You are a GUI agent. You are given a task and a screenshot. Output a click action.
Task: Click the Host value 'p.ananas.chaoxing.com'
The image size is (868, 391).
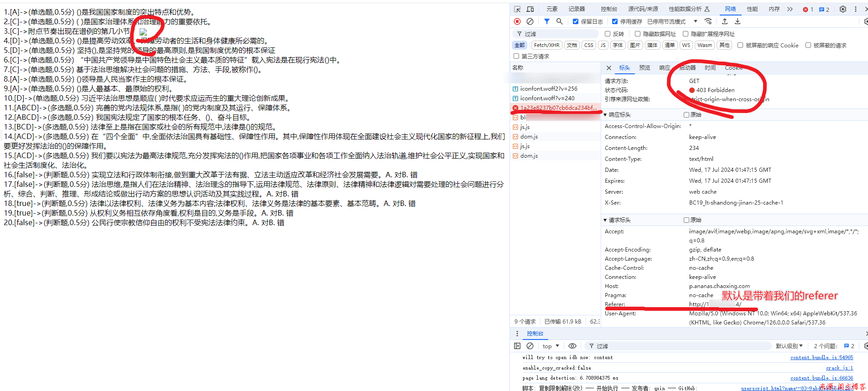click(719, 286)
